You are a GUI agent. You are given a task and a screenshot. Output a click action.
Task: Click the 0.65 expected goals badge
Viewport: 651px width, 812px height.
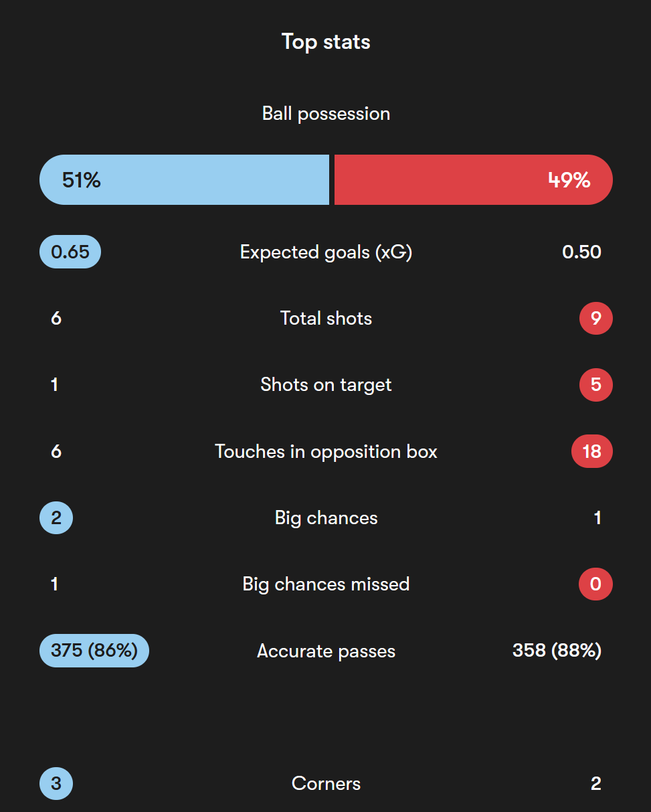pyautogui.click(x=70, y=252)
